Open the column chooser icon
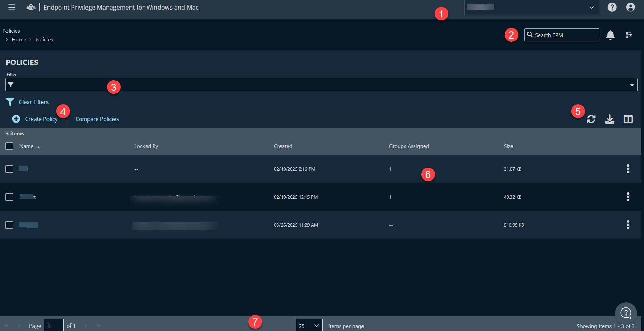 tap(628, 119)
